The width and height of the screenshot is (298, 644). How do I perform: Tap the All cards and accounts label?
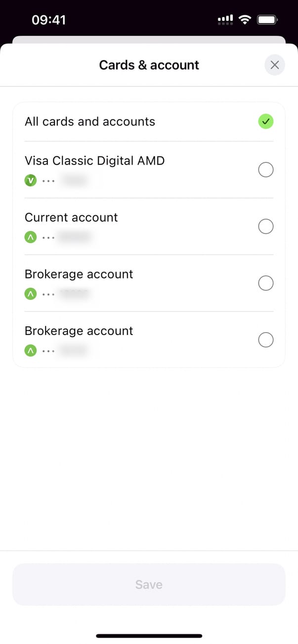pos(90,121)
